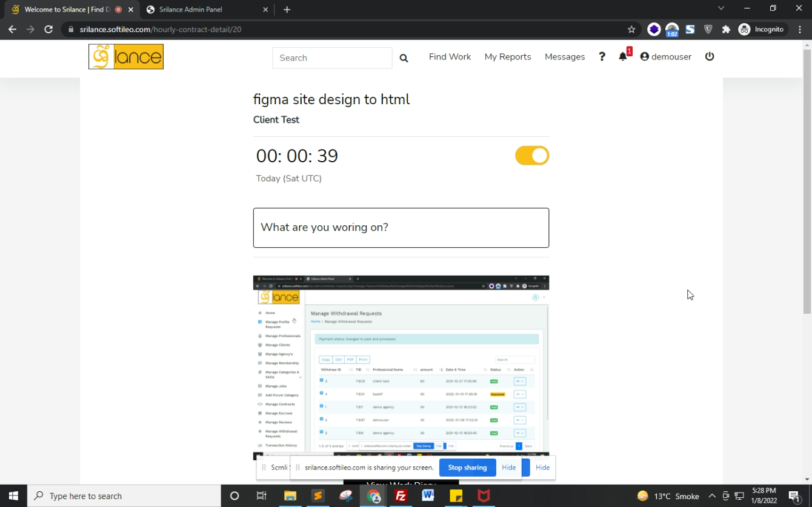This screenshot has height=507, width=812.
Task: Expand the browser tab search chevron
Action: pos(721,8)
